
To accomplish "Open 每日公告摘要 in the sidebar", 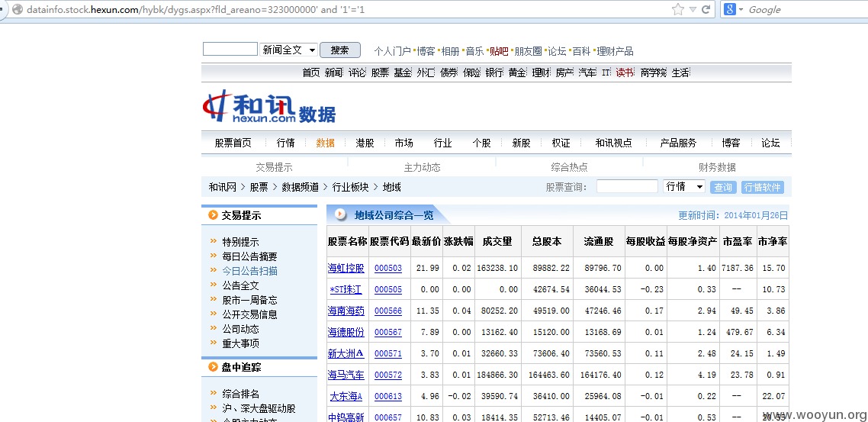I will 249,256.
